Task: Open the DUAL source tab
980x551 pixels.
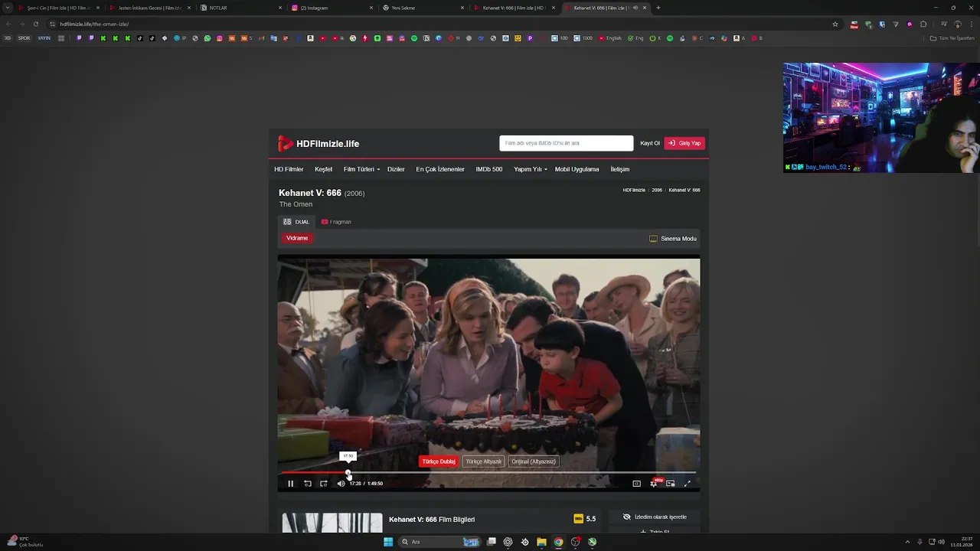Action: click(x=296, y=222)
